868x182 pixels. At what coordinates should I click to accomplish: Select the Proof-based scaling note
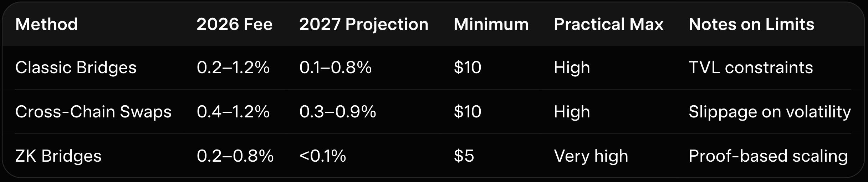coord(768,156)
